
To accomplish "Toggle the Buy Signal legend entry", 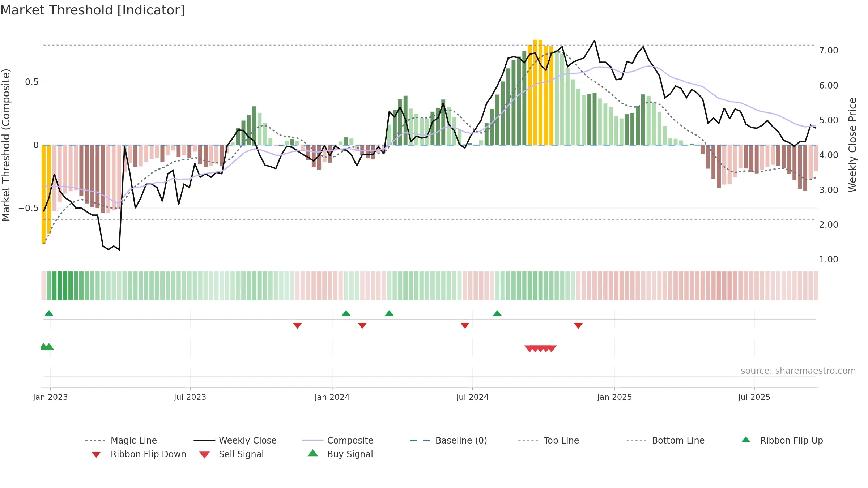I will pos(340,454).
